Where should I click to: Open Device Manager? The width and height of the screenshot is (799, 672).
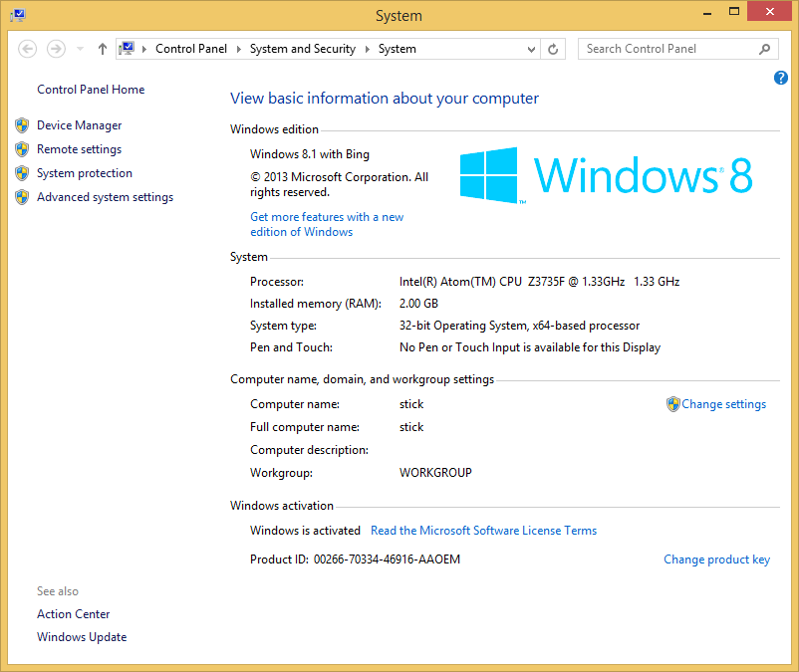point(79,125)
